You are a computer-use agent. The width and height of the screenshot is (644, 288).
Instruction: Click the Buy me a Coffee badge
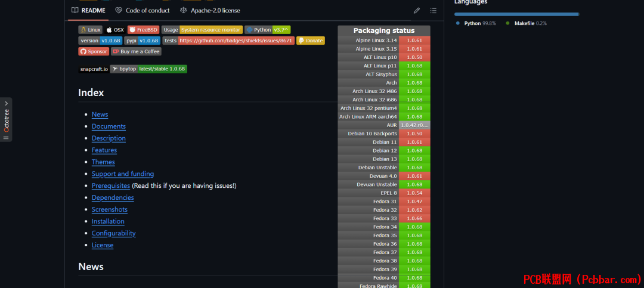[137, 51]
